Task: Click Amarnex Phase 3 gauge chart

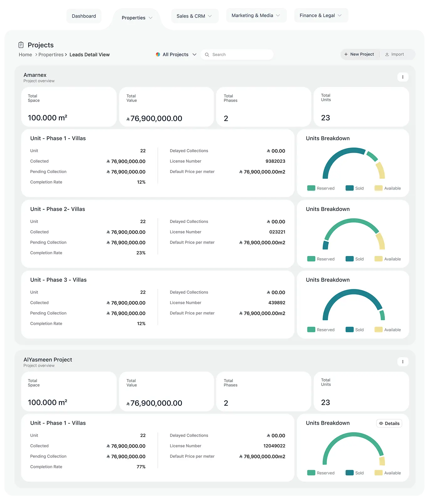Action: [x=354, y=305]
